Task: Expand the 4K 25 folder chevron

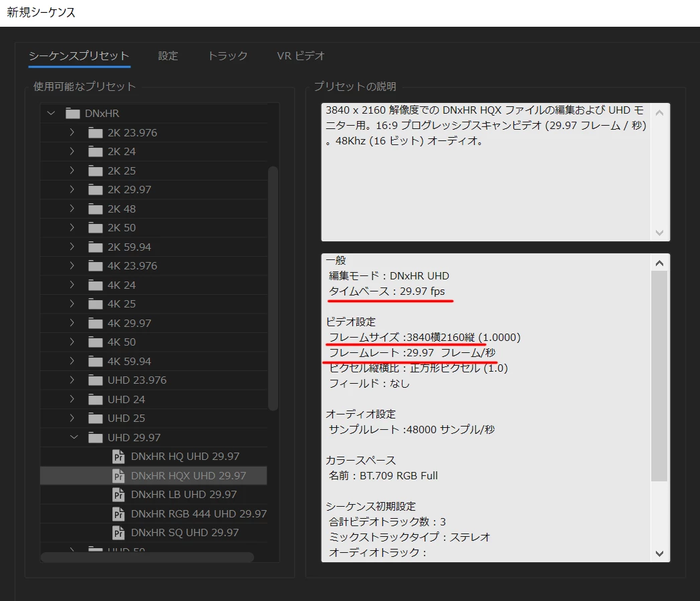Action: pos(72,304)
